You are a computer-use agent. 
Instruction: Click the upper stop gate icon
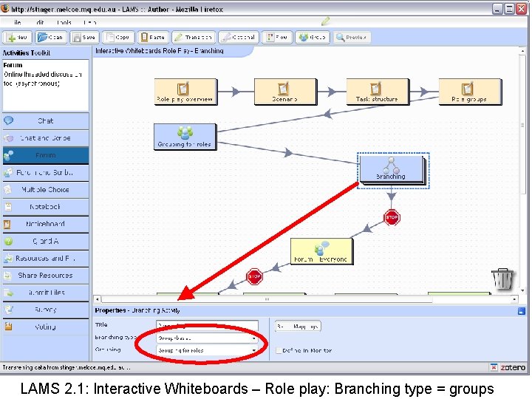click(392, 217)
